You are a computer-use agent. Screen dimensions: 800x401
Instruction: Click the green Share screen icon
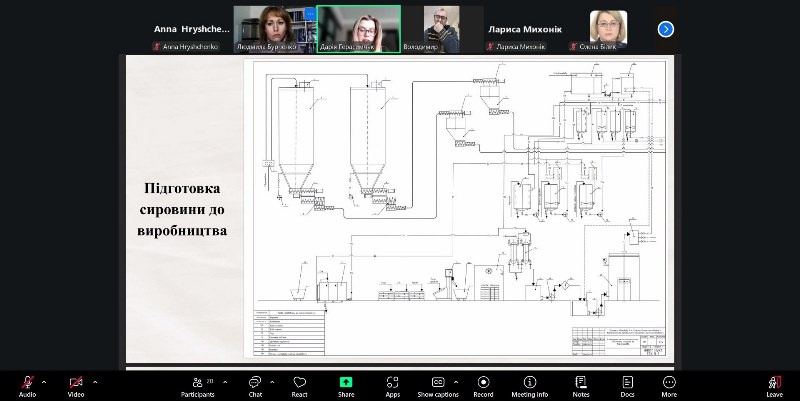346,382
